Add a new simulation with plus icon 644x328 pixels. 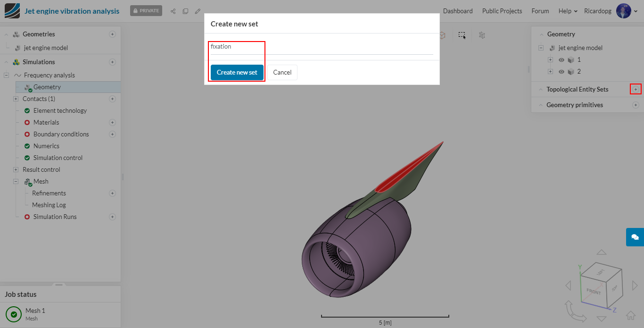[x=112, y=62]
